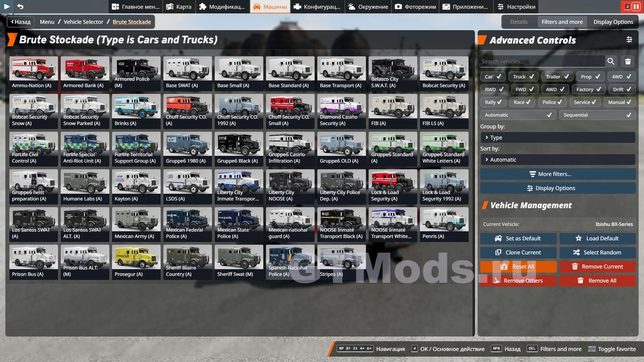Viewport: 644px width, 362px height.
Task: Toggle the Car filter checkbox
Action: (493, 76)
